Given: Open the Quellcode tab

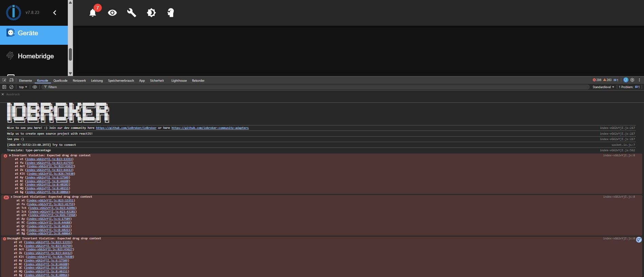Looking at the screenshot, I should point(60,81).
